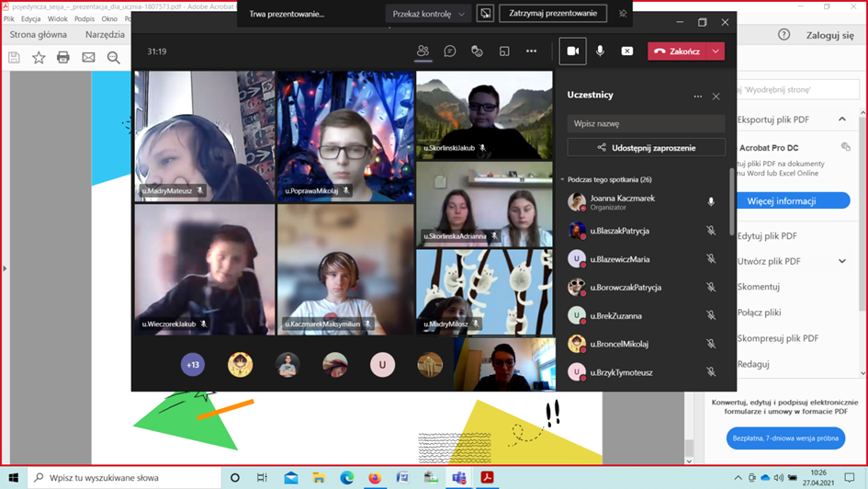
Task: Click muted mic icon for u.BrekZuzanna
Action: click(x=711, y=315)
